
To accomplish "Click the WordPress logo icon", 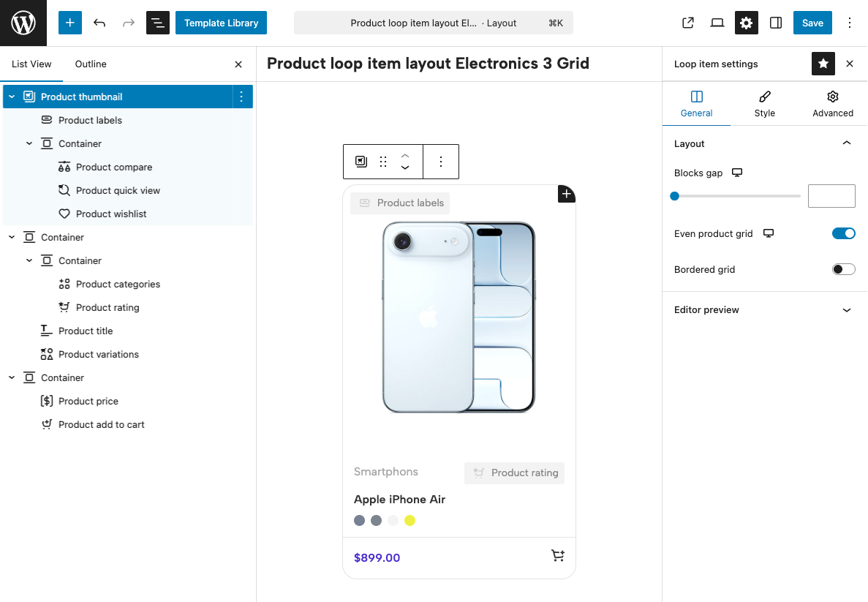I will point(23,23).
